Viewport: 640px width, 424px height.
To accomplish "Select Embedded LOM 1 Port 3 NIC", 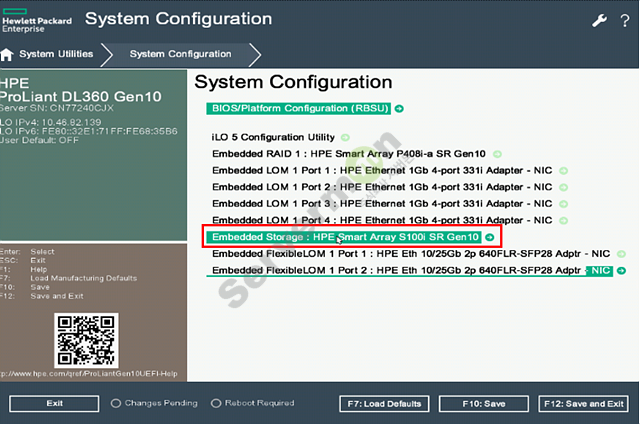I will pos(382,204).
